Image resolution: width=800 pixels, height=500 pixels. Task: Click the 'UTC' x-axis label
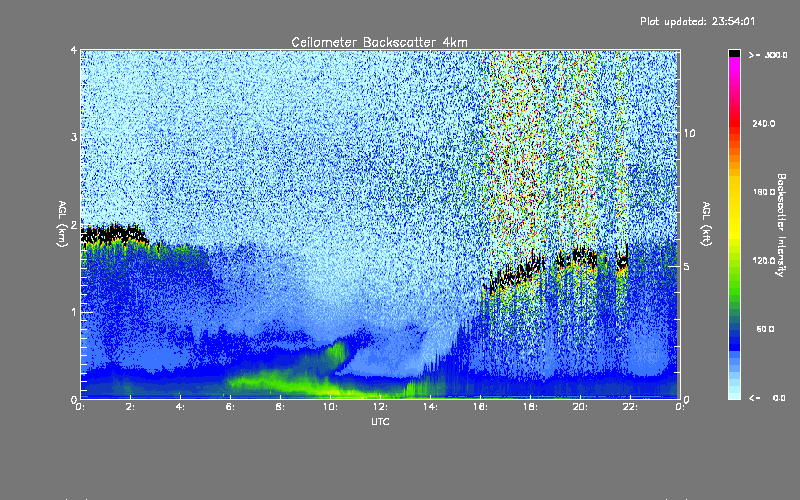[x=380, y=421]
